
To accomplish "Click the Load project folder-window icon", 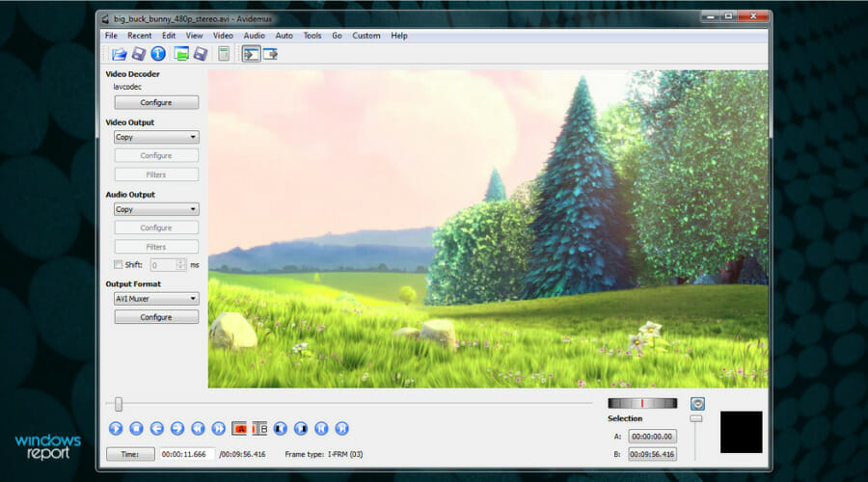I will (181, 54).
